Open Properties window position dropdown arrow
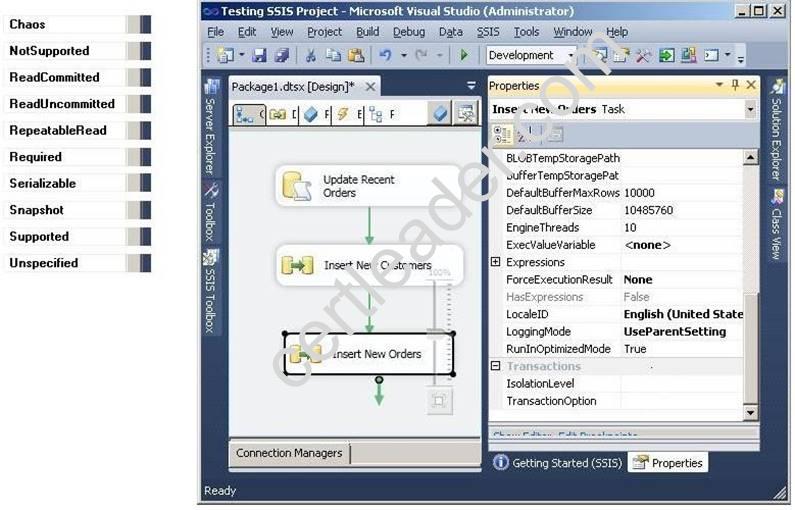Viewport: 795px width, 510px height. [x=719, y=85]
